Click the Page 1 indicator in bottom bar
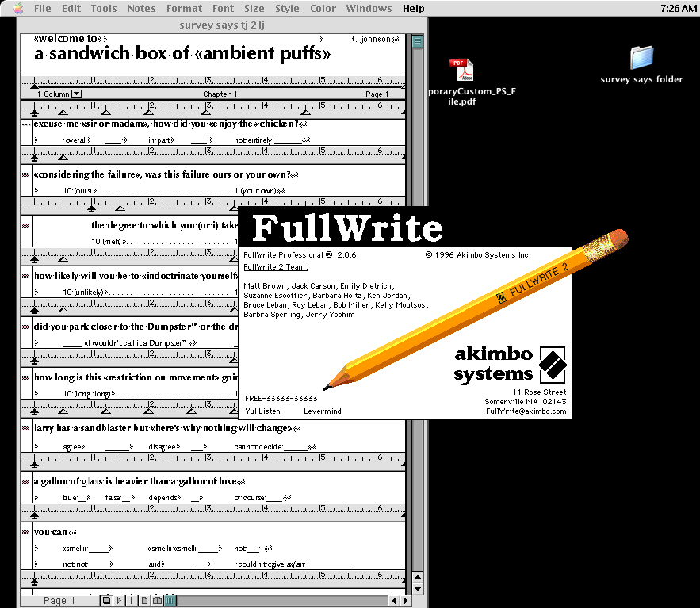The height and width of the screenshot is (608, 700). coord(59,601)
